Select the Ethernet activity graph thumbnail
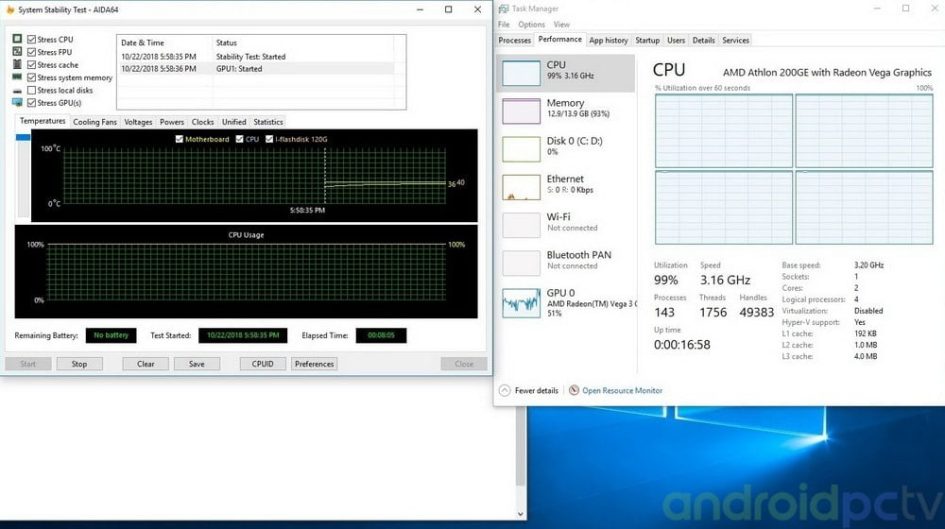The height and width of the screenshot is (529, 945). pos(521,186)
